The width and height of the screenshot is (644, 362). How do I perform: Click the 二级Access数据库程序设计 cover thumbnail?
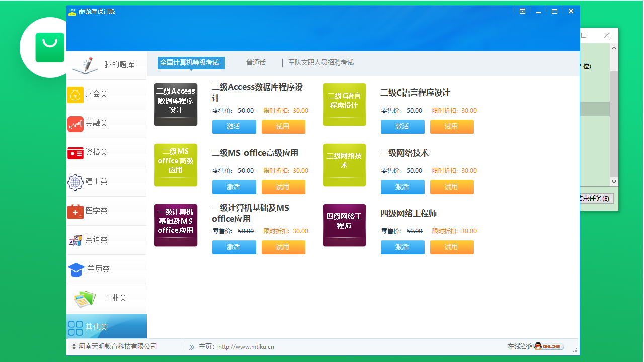(176, 105)
